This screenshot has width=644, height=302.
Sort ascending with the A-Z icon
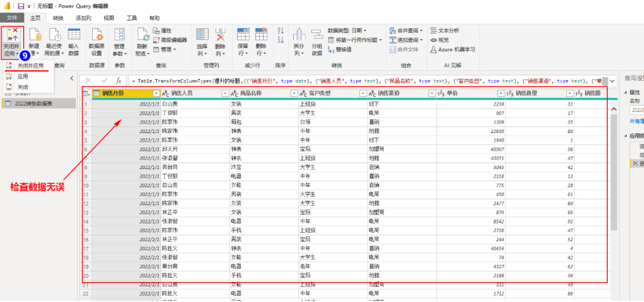281,31
